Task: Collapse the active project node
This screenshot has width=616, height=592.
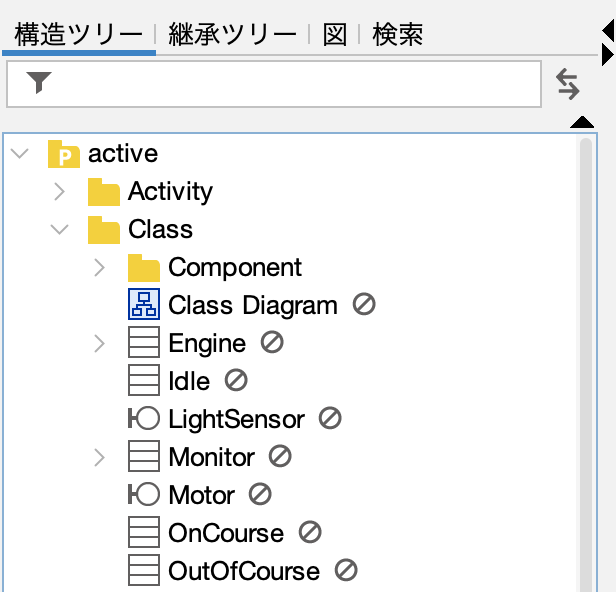Action: click(x=20, y=153)
